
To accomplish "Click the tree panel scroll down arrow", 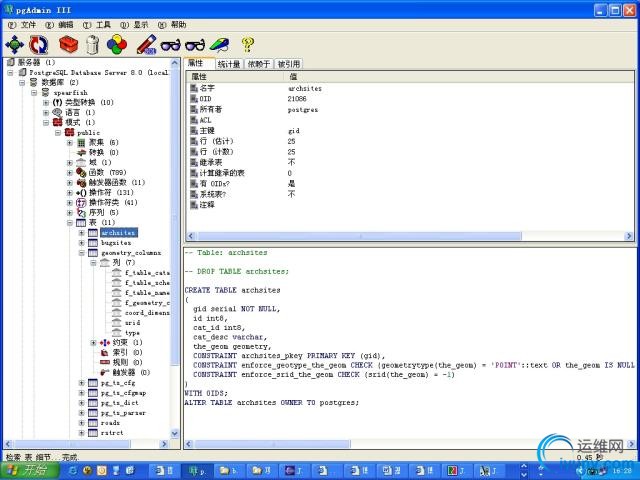I will pos(175,433).
